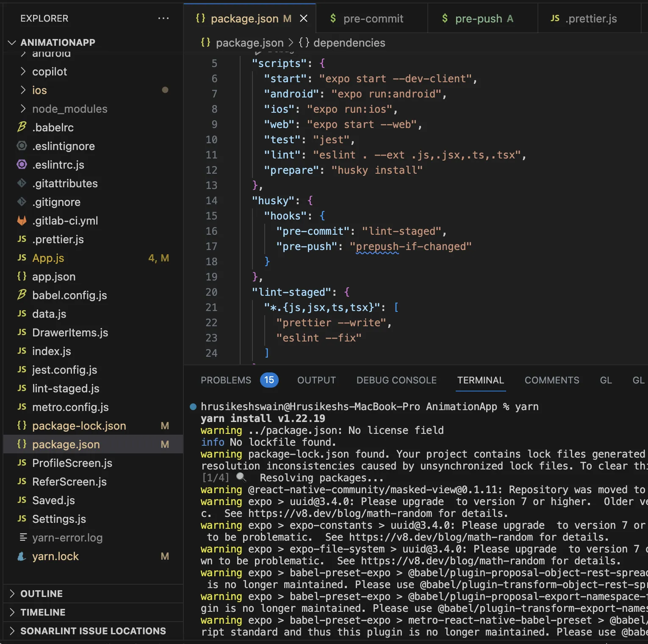Click the "4, M" status badge on App.js

159,258
